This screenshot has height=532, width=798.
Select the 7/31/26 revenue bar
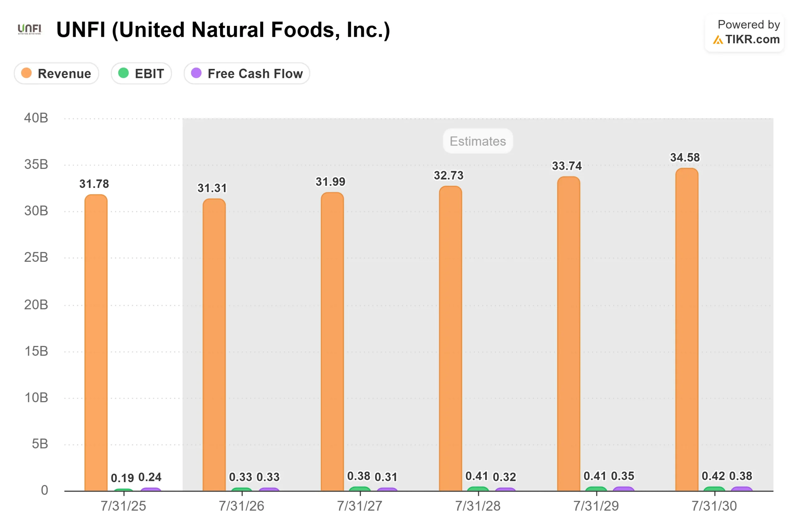tap(214, 344)
